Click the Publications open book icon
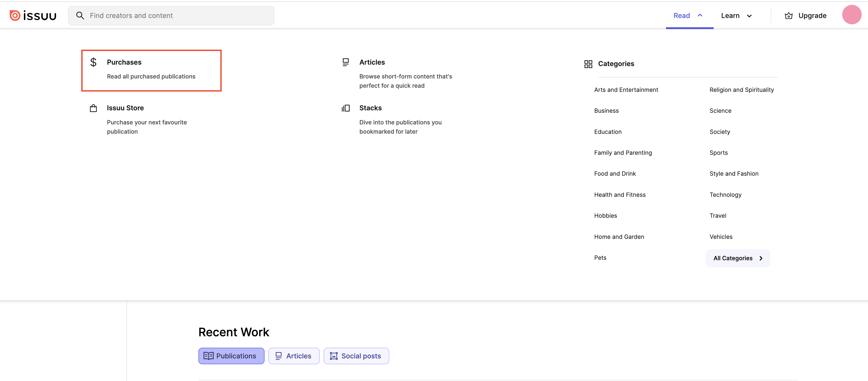 208,356
